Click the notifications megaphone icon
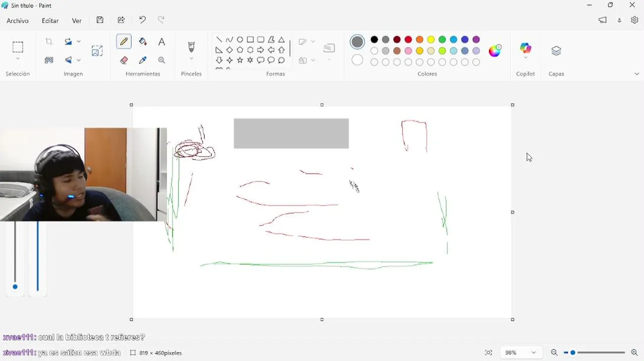The image size is (644, 361). 602,20
